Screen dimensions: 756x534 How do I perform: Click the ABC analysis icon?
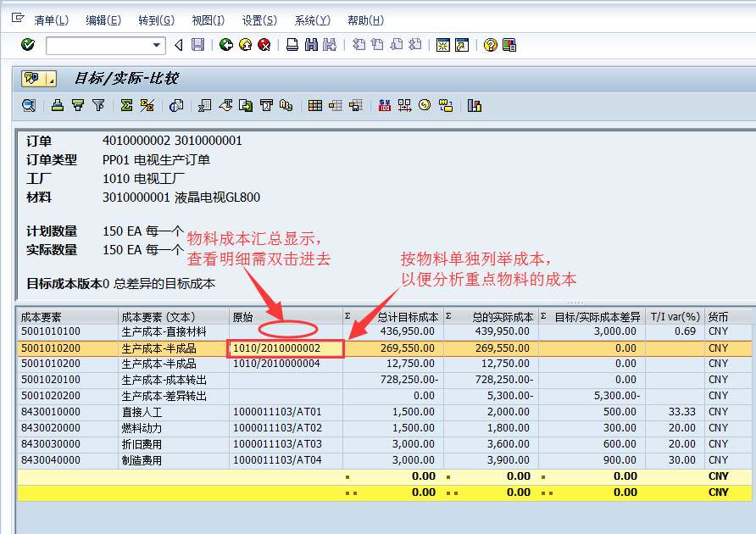click(286, 105)
